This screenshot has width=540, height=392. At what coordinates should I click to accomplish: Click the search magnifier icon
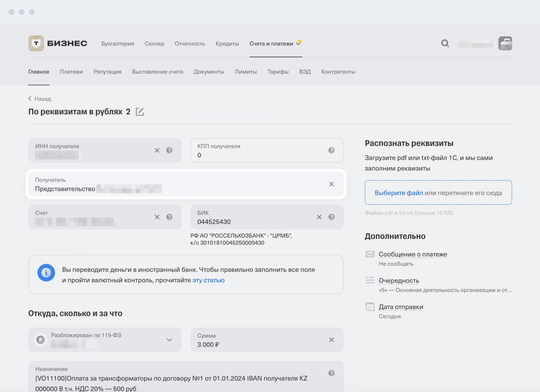pos(445,44)
